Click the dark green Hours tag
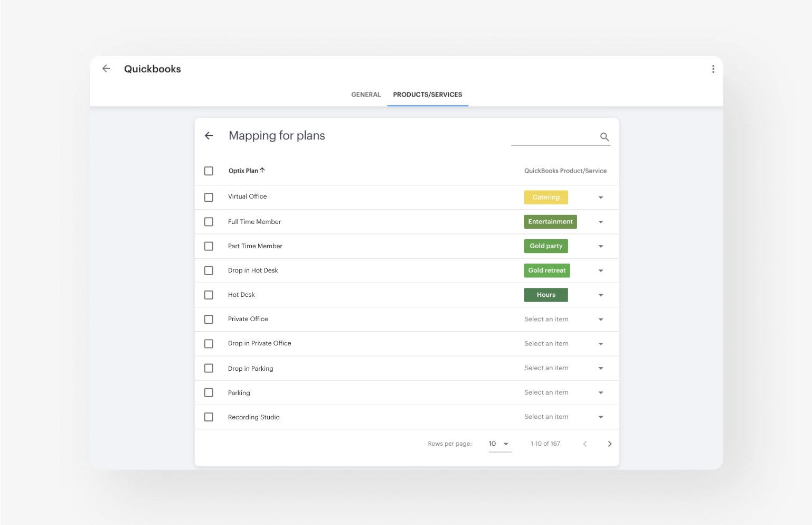 [546, 295]
